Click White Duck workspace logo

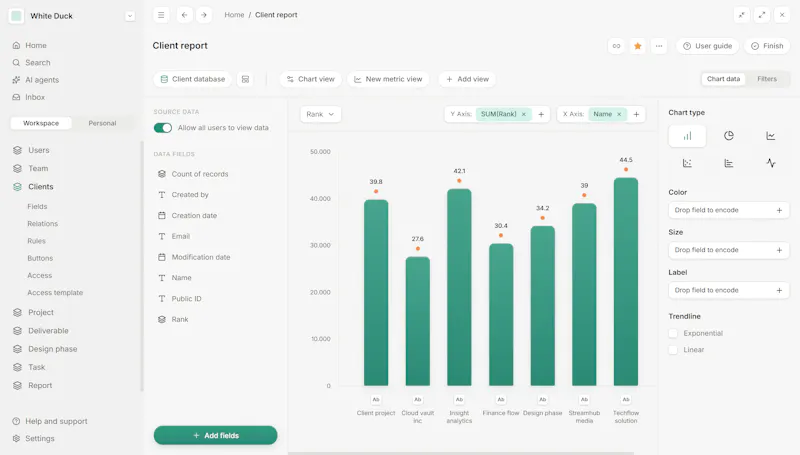[x=16, y=16]
